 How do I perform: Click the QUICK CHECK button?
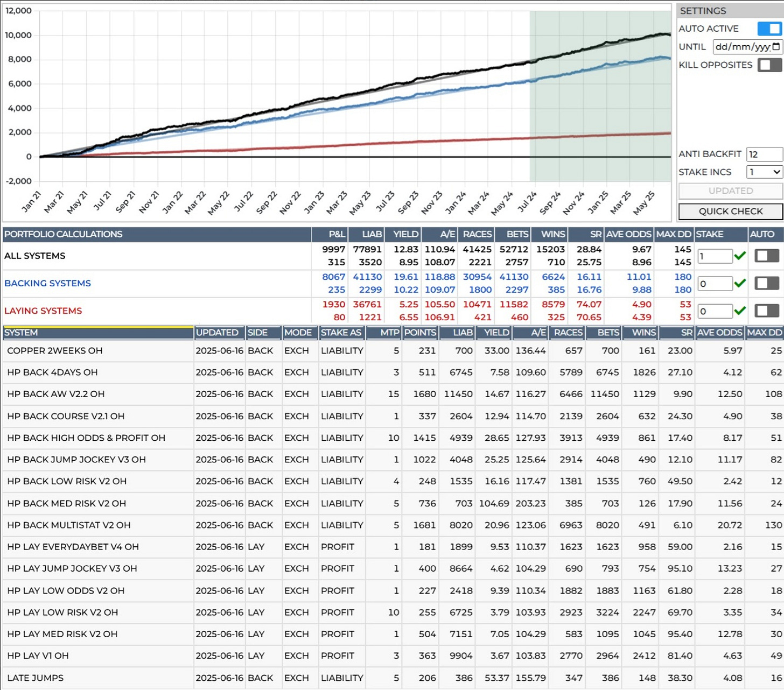coord(730,212)
